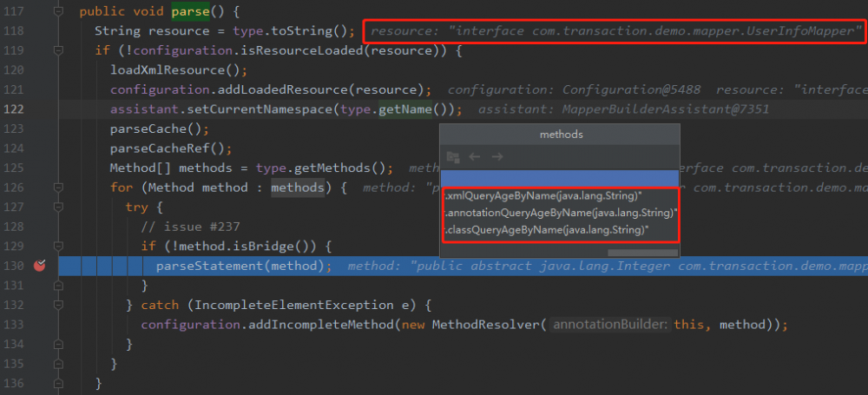This screenshot has height=395, width=868.
Task: Click the "annotationBuilder:" parameter hint
Action: (610, 325)
